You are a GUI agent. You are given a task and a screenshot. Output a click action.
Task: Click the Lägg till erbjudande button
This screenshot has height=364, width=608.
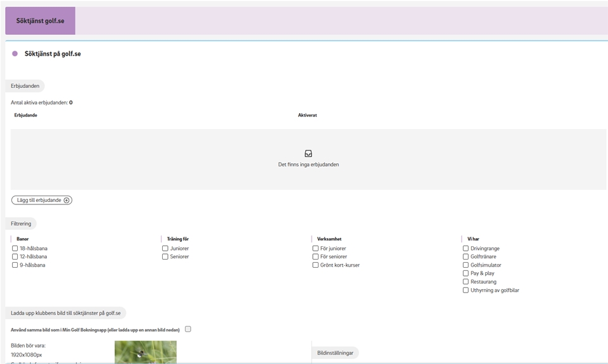pyautogui.click(x=41, y=200)
